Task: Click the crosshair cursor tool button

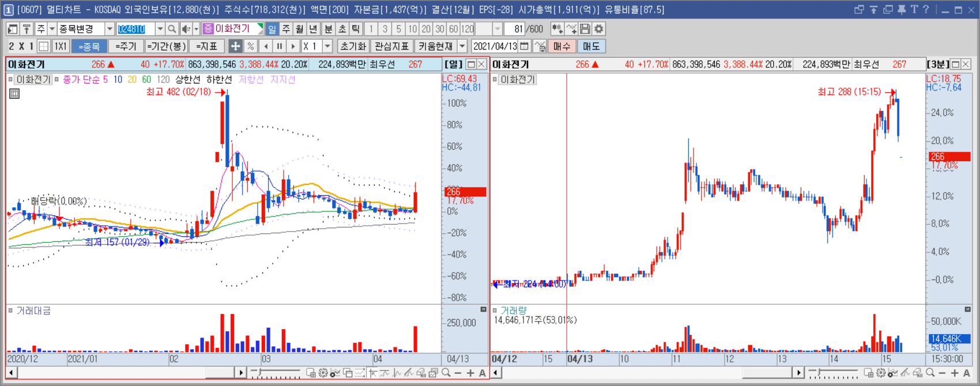Action: [235, 46]
